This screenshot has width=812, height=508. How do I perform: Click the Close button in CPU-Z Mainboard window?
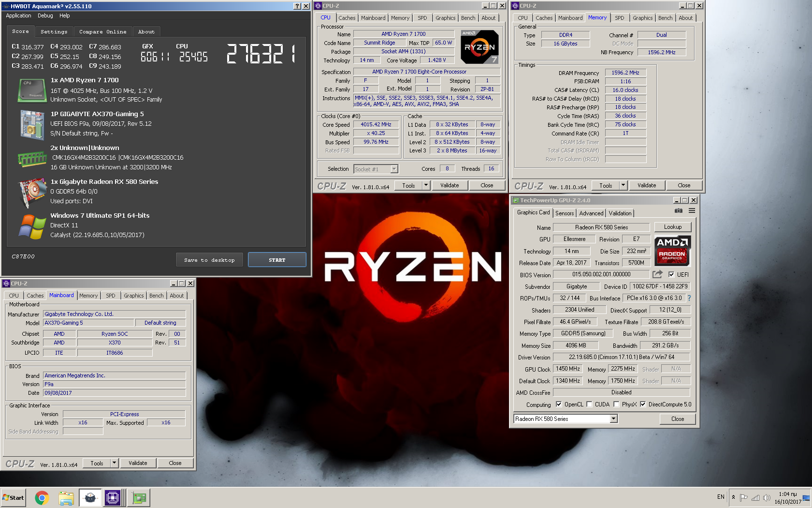pos(175,463)
